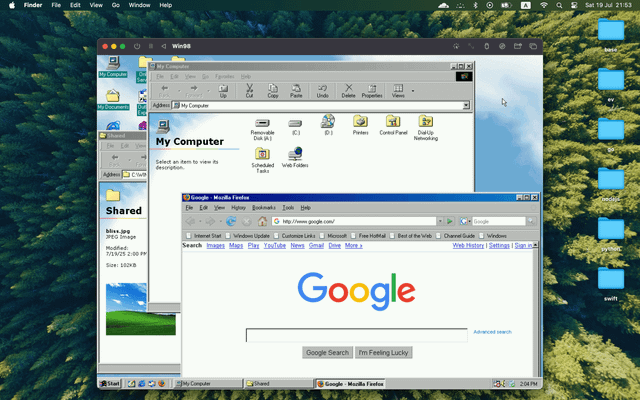The height and width of the screenshot is (400, 640).
Task: Switch to Shared taskbar button
Action: click(278, 384)
